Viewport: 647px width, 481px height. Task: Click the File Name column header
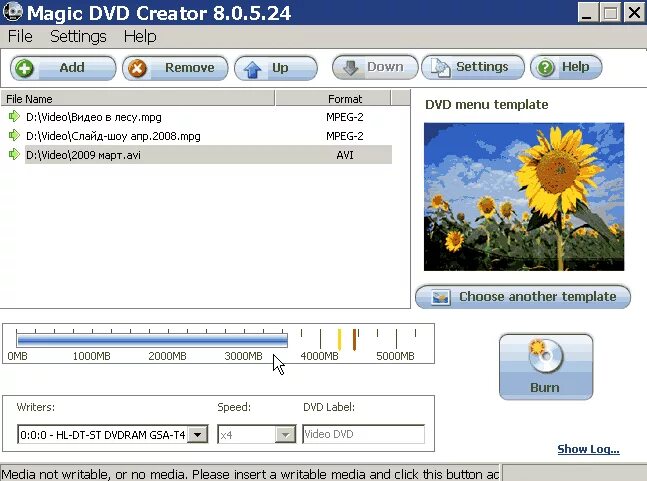(x=137, y=99)
